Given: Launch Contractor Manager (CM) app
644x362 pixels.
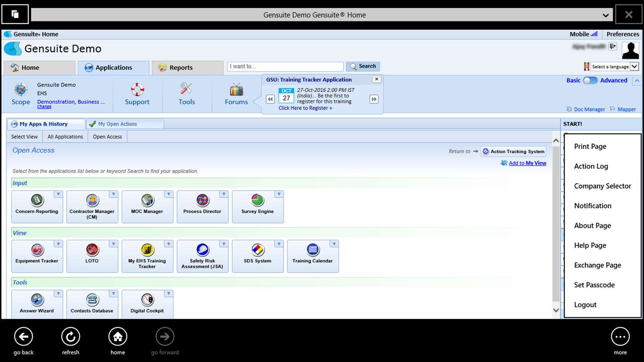Looking at the screenshot, I should 92,207.
